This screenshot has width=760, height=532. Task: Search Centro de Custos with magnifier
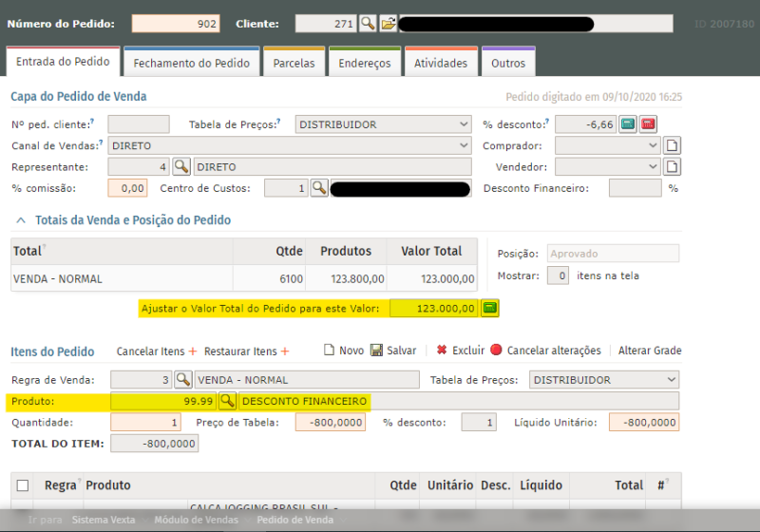pyautogui.click(x=319, y=188)
